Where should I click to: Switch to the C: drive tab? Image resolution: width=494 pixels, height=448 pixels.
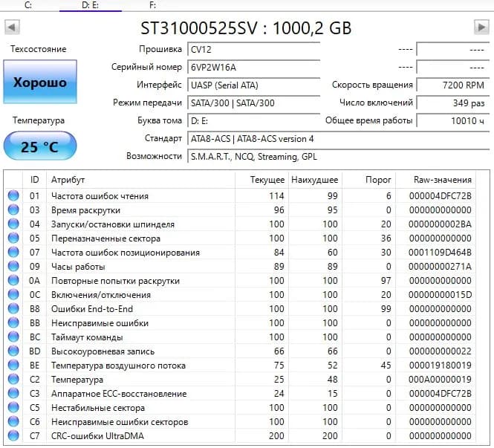tap(28, 5)
